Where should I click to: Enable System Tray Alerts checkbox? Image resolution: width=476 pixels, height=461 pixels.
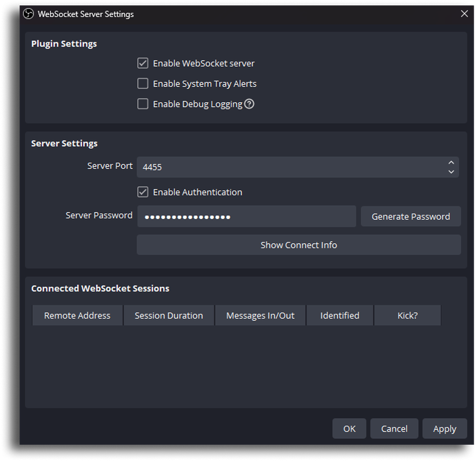click(143, 83)
